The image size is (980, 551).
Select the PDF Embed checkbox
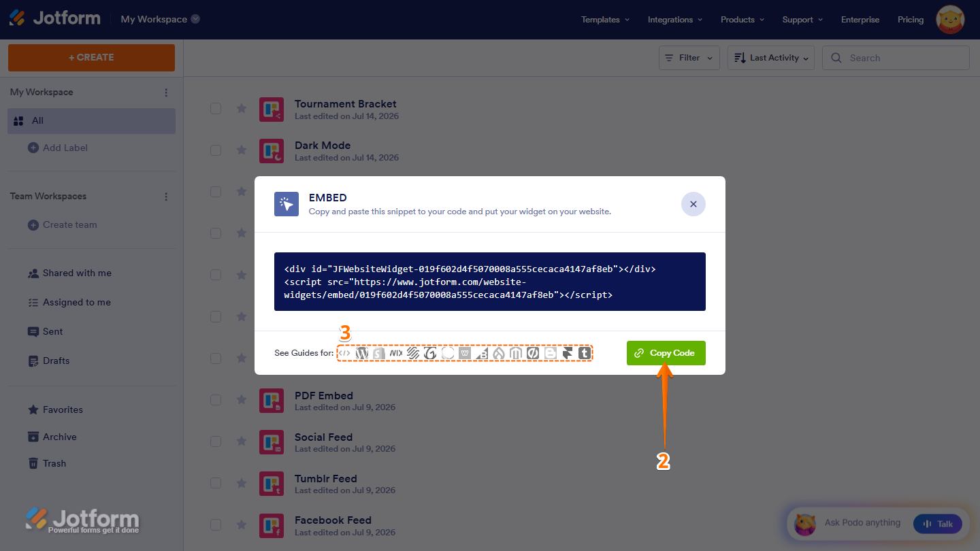pyautogui.click(x=216, y=399)
